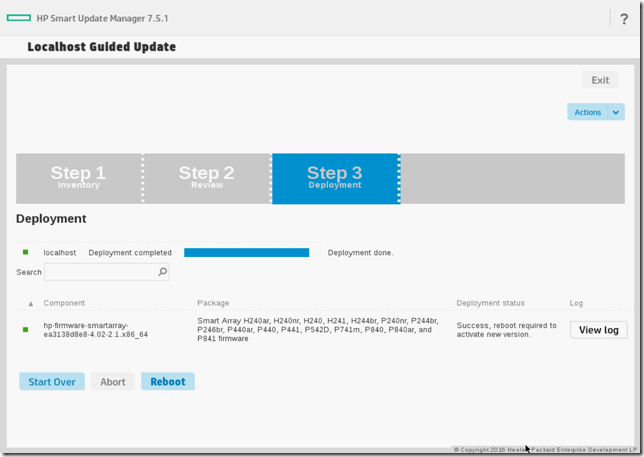Go to Step 1 Inventory
This screenshot has width=644, height=457.
click(79, 178)
